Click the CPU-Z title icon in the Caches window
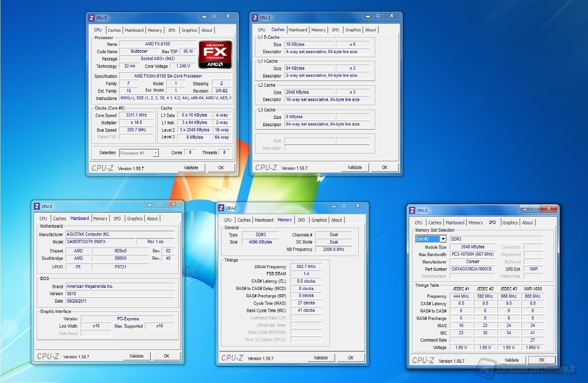588x383 pixels. 255,17
